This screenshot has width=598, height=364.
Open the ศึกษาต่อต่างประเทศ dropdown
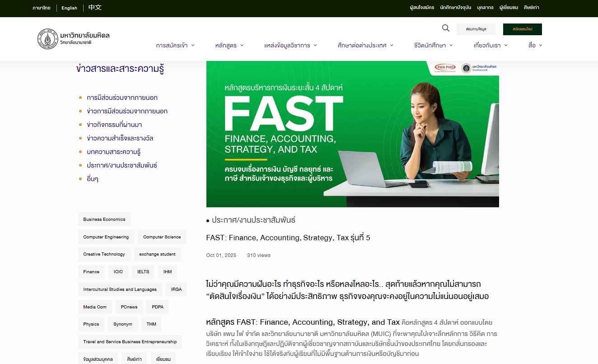(x=365, y=45)
